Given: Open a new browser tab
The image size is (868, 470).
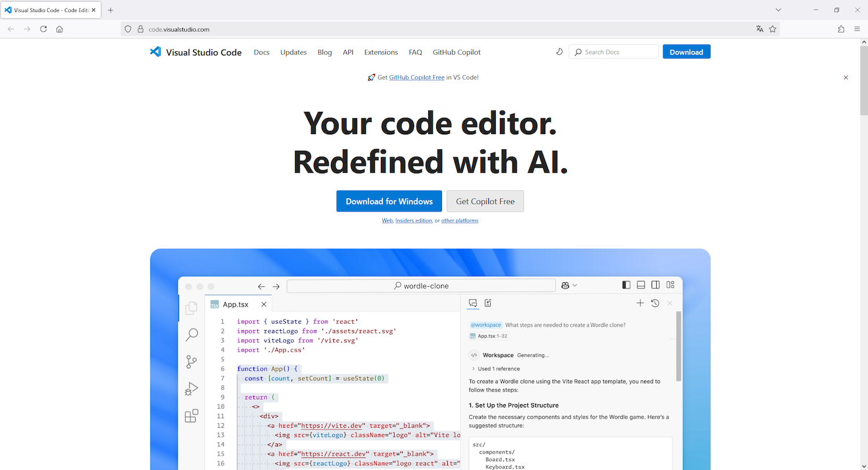Looking at the screenshot, I should [x=111, y=10].
